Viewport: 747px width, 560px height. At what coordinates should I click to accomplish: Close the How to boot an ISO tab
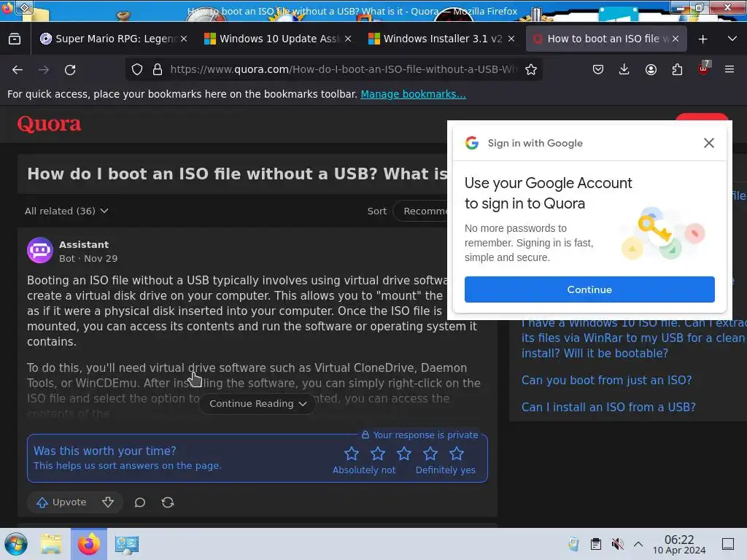675,39
